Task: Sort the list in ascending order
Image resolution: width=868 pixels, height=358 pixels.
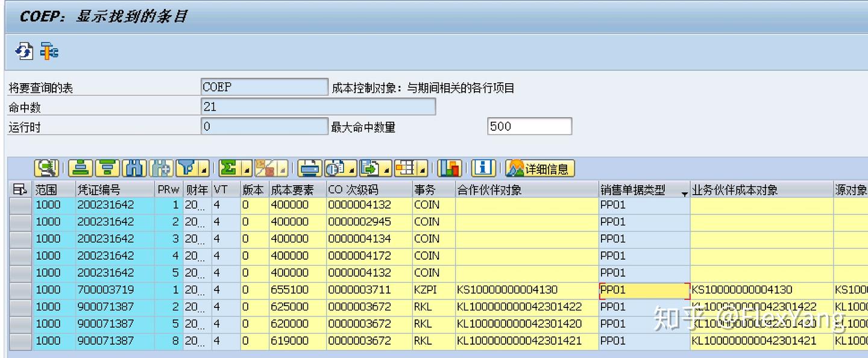Action: [x=80, y=169]
